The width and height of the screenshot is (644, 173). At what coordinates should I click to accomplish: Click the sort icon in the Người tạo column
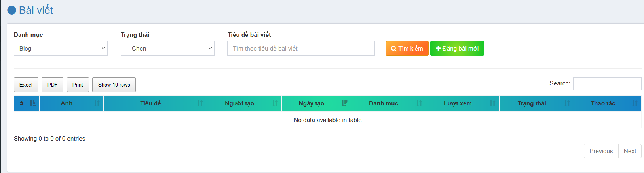pyautogui.click(x=275, y=103)
